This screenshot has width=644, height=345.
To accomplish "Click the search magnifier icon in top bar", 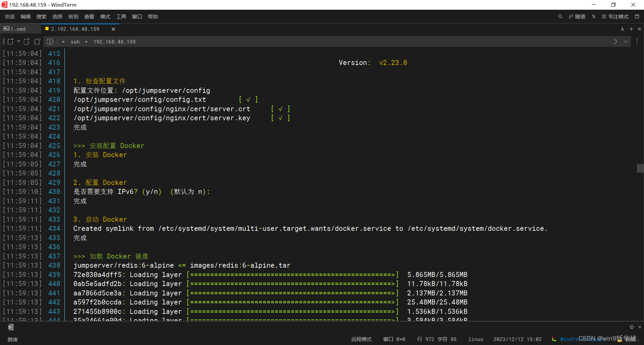I will pyautogui.click(x=560, y=16).
